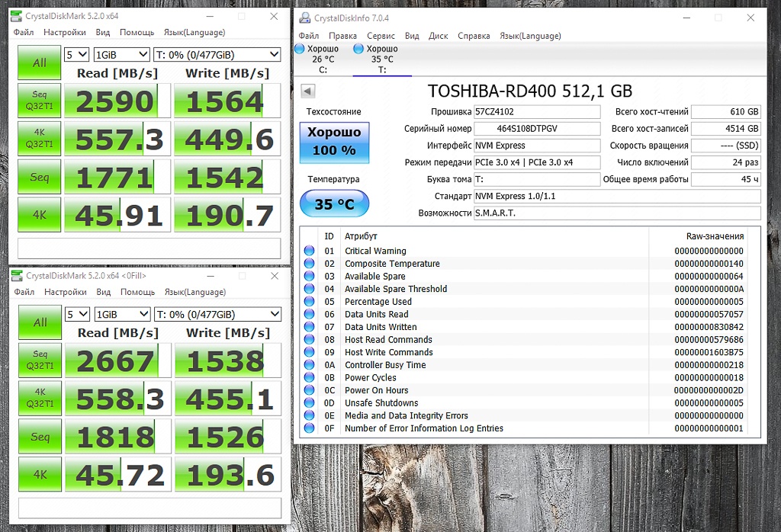
Task: Click Seq Q32T1 read result 2590
Action: (117, 101)
